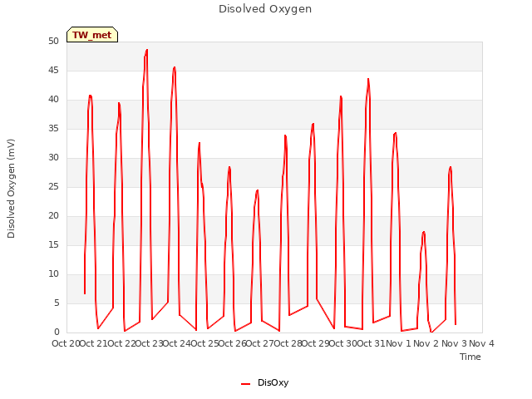This screenshot has height=399, width=532.
Task: Click the Disolved Oxygen (mV) axis label
Action: 11,189
